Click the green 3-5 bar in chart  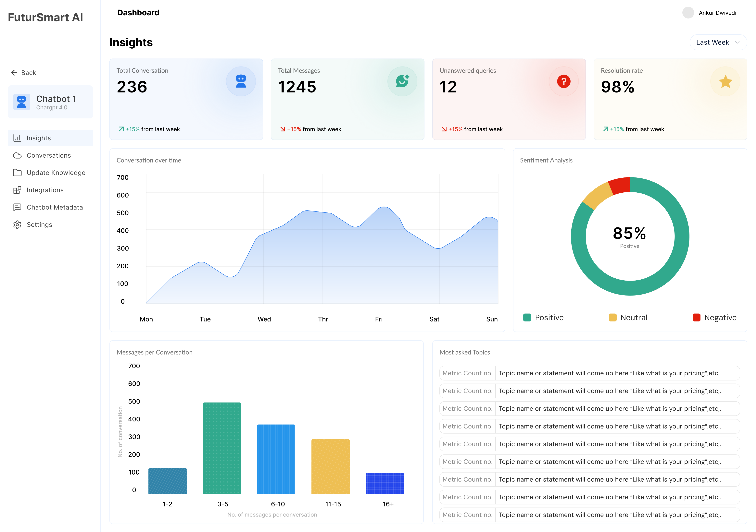pos(222,448)
